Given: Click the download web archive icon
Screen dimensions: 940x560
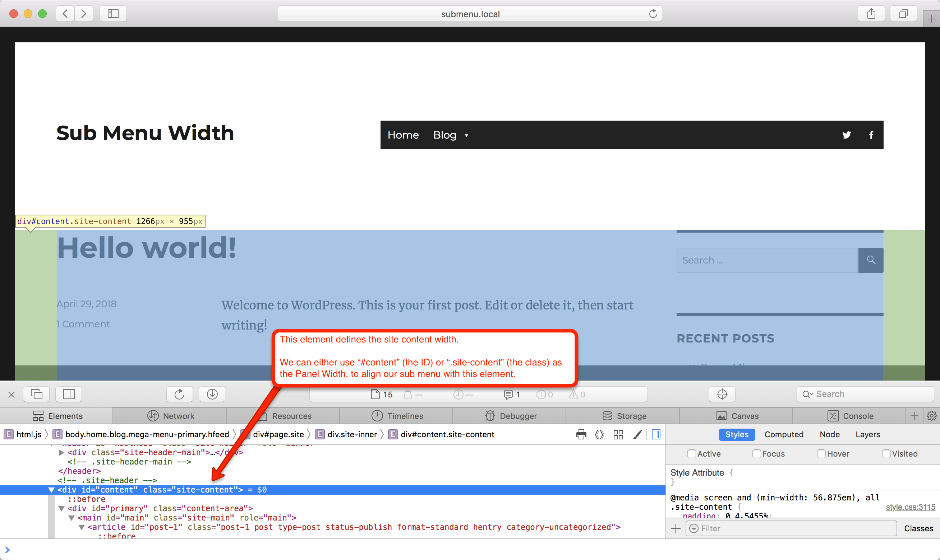Looking at the screenshot, I should (x=212, y=394).
